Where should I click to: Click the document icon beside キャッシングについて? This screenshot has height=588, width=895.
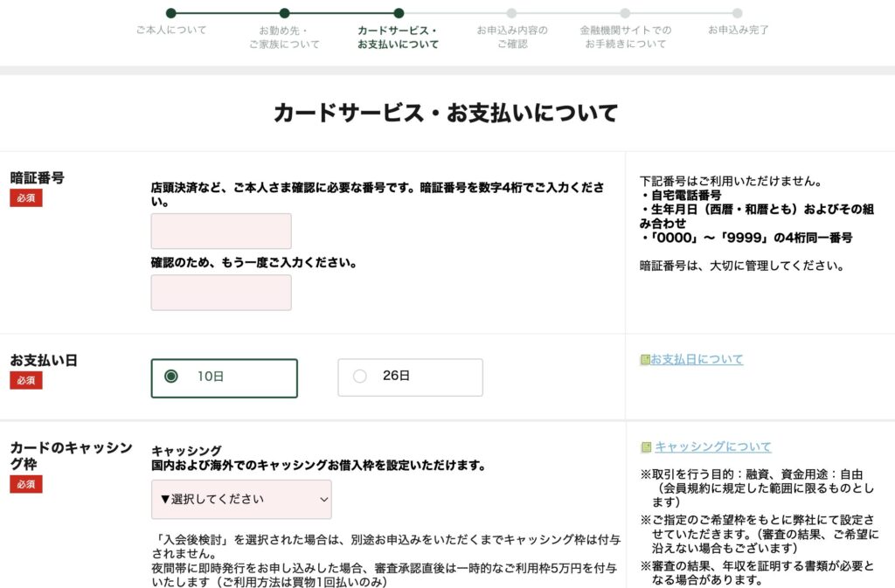click(x=646, y=447)
